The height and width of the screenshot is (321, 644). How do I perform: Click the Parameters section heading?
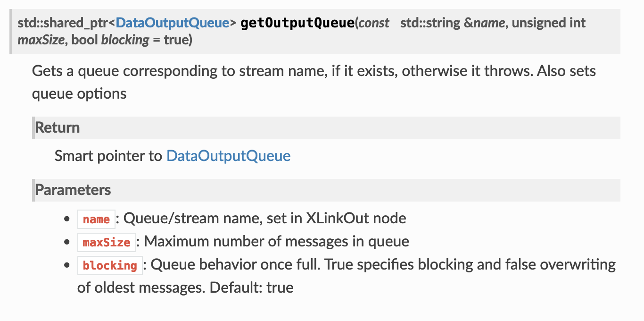click(73, 190)
